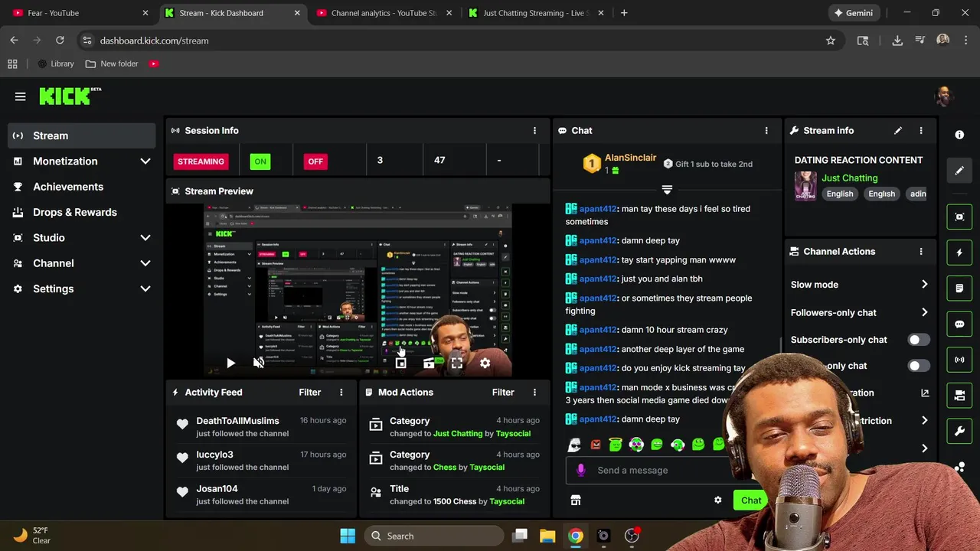980x551 pixels.
Task: Click the edit layout pencil in right sidebar
Action: (959, 171)
